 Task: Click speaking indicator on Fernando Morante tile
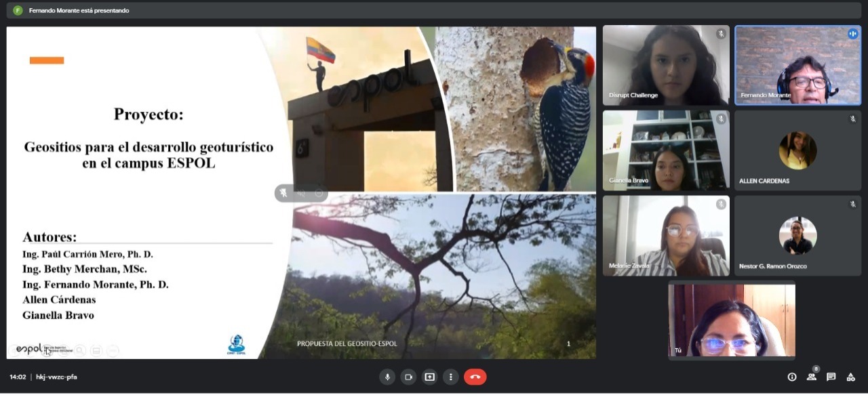tap(852, 34)
